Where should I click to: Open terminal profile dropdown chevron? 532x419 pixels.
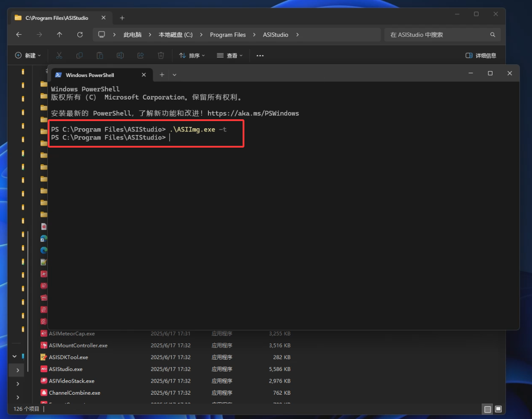pos(174,75)
